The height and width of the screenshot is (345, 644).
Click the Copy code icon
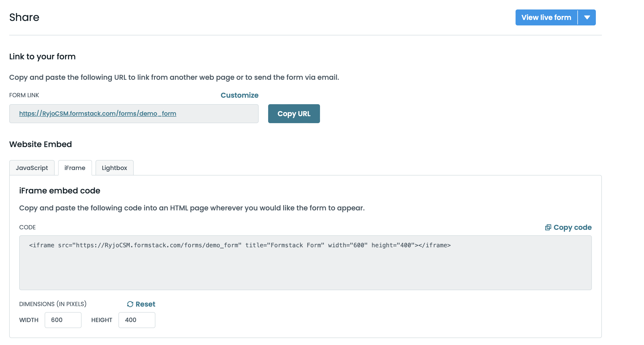[x=549, y=227]
